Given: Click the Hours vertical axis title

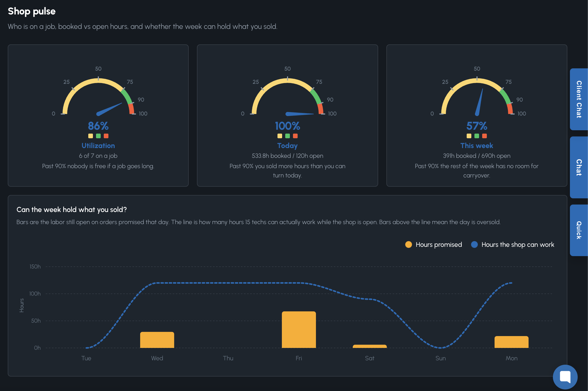Looking at the screenshot, I should pyautogui.click(x=22, y=305).
